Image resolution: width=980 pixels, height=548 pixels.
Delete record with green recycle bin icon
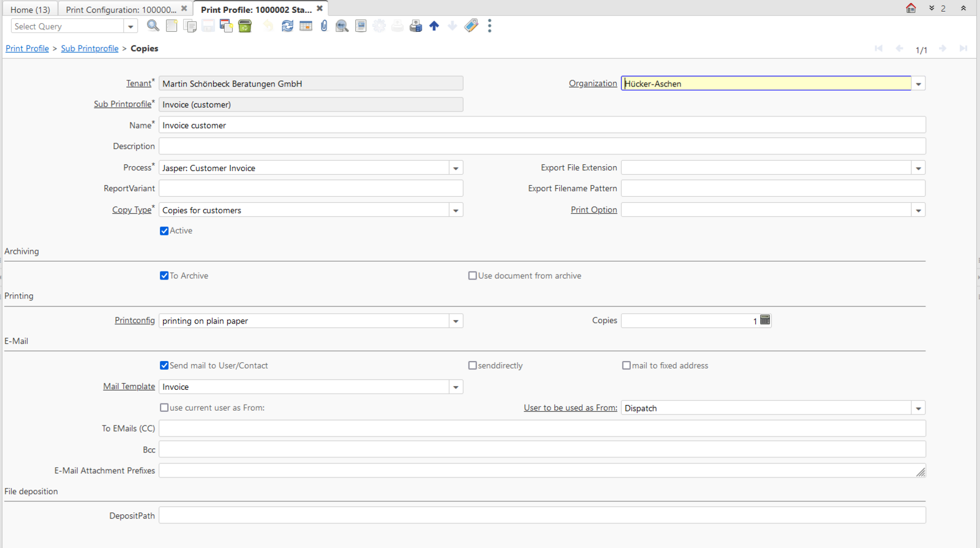click(x=245, y=26)
